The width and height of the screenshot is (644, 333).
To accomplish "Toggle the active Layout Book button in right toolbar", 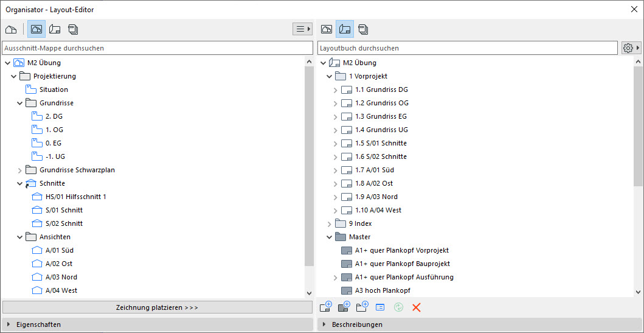I will tap(345, 29).
